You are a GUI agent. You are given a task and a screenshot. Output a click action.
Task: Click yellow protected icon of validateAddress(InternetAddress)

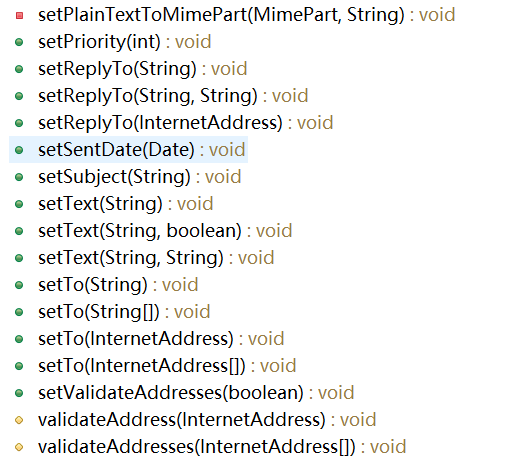pyautogui.click(x=19, y=420)
